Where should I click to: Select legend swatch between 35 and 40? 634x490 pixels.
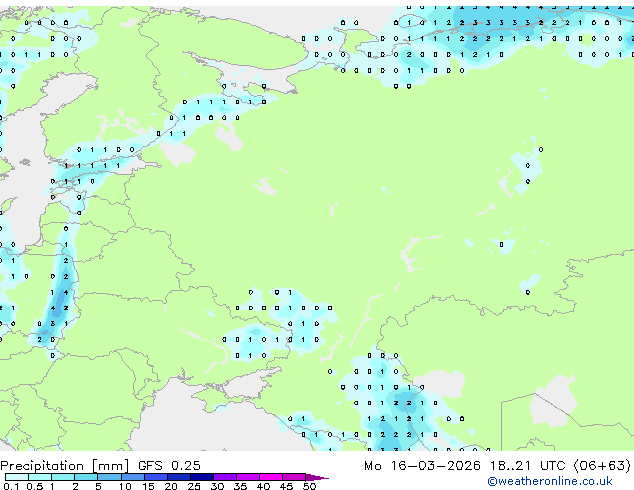point(248,477)
